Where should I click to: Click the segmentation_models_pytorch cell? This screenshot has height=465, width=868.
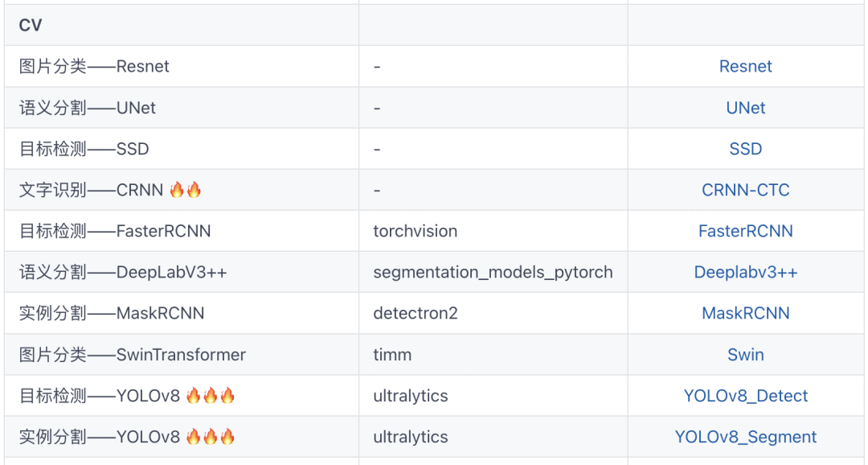click(x=492, y=273)
